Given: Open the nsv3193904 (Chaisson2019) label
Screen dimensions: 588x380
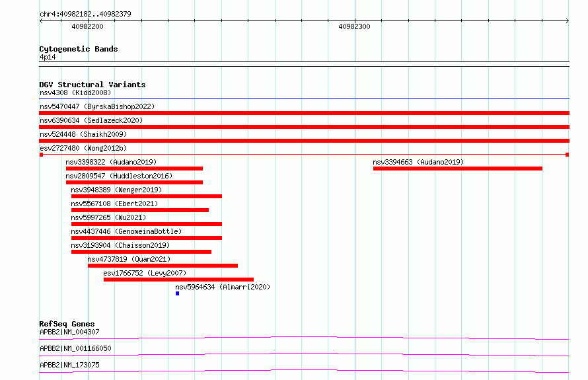Looking at the screenshot, I should [x=120, y=245].
